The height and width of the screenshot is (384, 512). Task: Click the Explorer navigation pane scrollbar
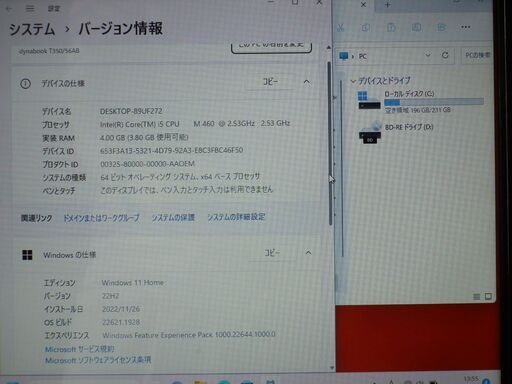[x=342, y=168]
